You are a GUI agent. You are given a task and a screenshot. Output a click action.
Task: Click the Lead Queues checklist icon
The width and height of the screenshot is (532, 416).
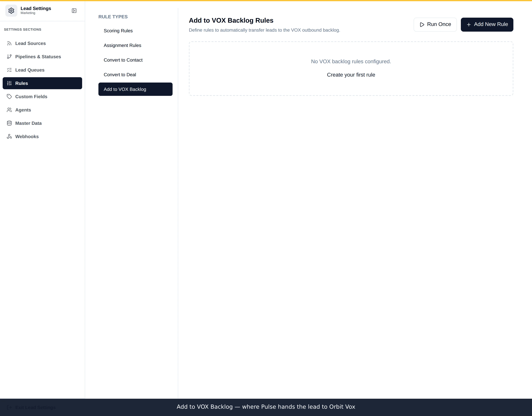point(9,70)
